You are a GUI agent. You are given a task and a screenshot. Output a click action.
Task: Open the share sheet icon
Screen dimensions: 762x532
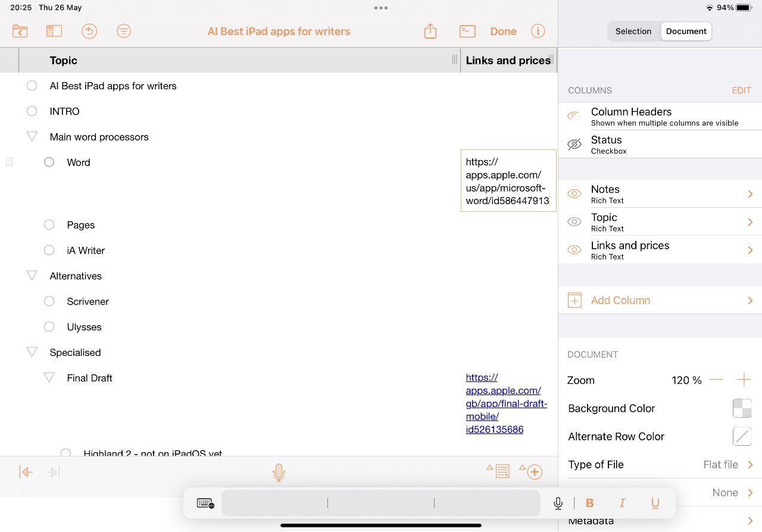pyautogui.click(x=430, y=32)
